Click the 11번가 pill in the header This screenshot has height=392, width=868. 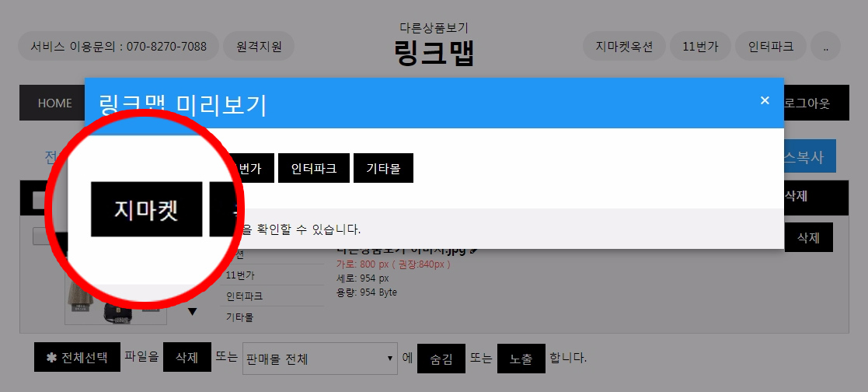[700, 46]
